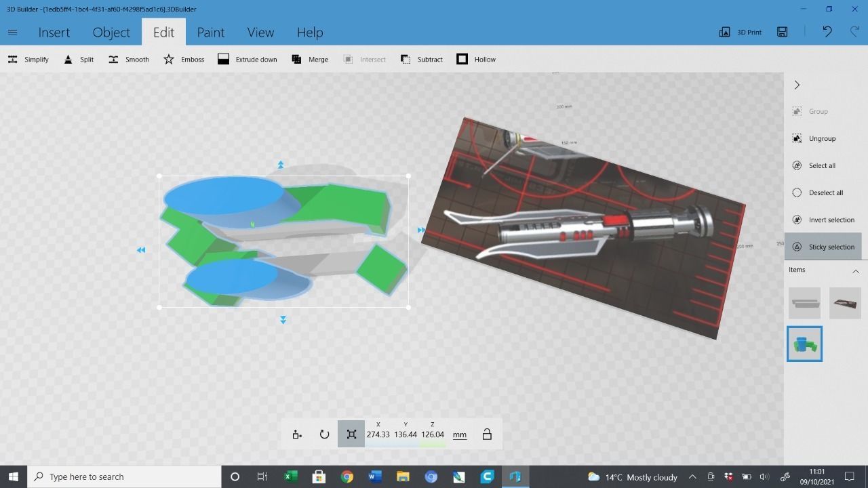
Task: Activate the Rotate mode icon
Action: tap(324, 434)
